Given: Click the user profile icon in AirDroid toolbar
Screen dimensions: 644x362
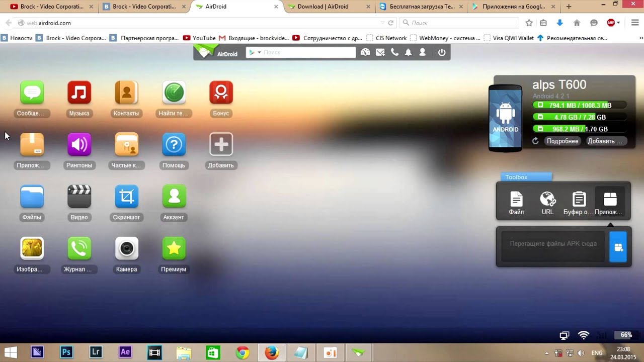Looking at the screenshot, I should [423, 52].
